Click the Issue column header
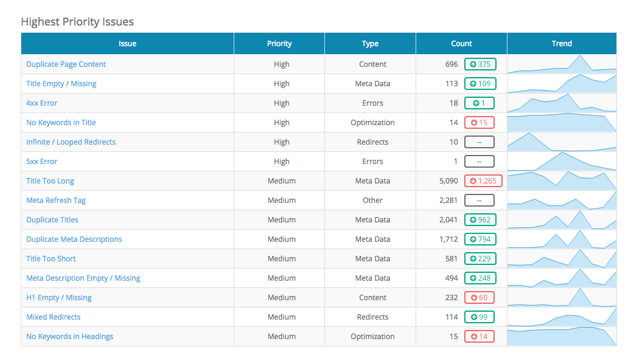Image resolution: width=631 pixels, height=364 pixels. (x=127, y=44)
